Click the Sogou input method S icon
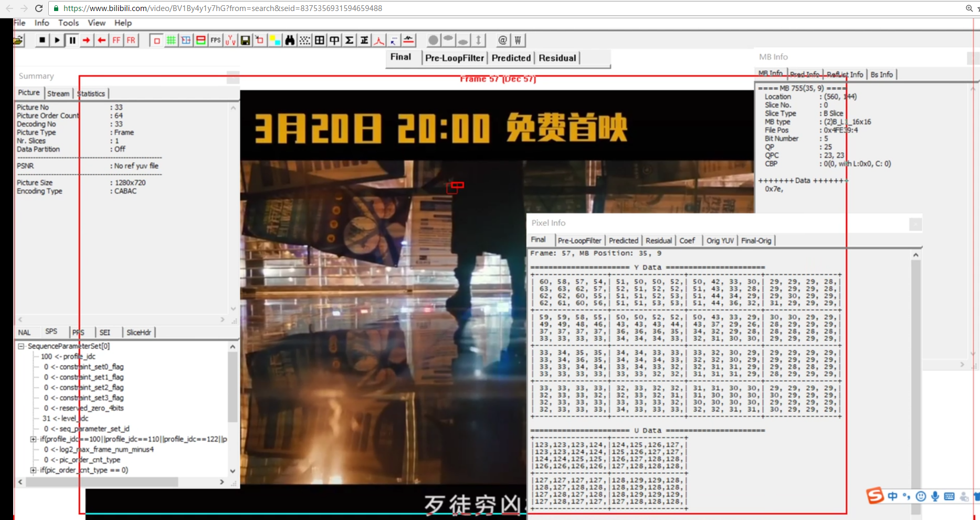Screen dimensions: 980x520 [x=874, y=495]
